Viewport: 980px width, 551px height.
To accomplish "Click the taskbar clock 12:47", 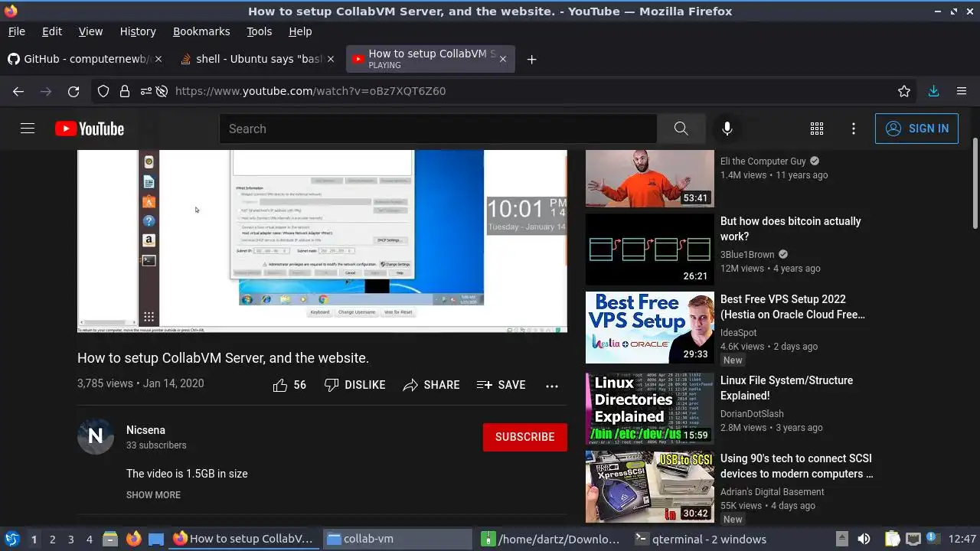I will 962,539.
